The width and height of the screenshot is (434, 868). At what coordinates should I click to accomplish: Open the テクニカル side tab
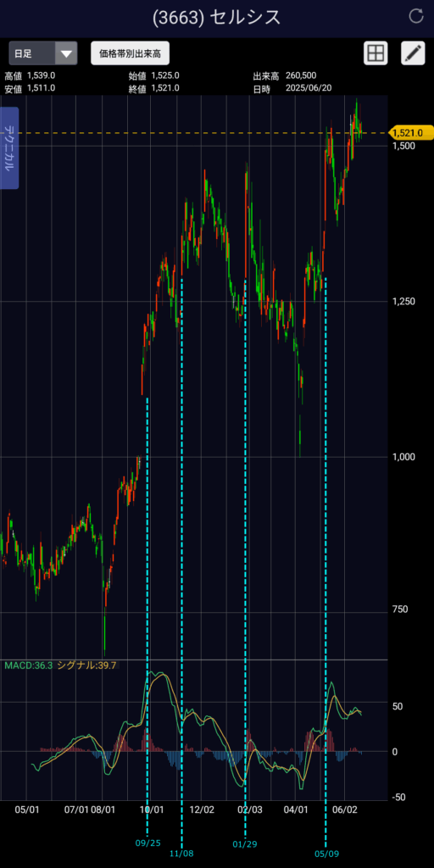click(9, 147)
